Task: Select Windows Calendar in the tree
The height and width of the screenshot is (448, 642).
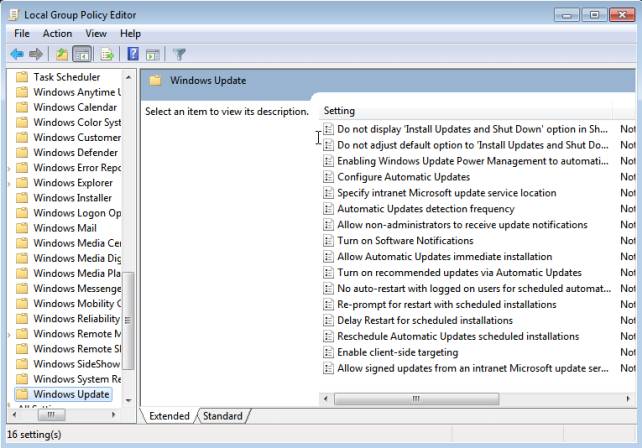Action: tap(75, 107)
